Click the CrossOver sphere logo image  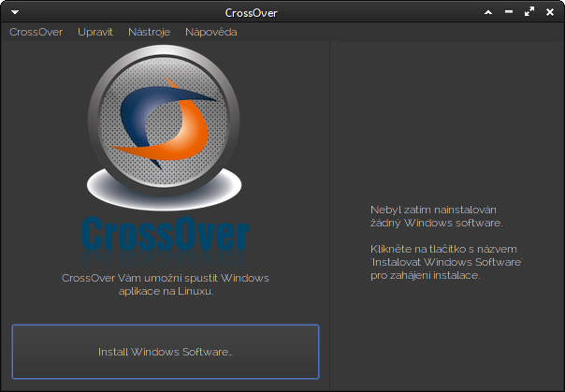pyautogui.click(x=164, y=127)
